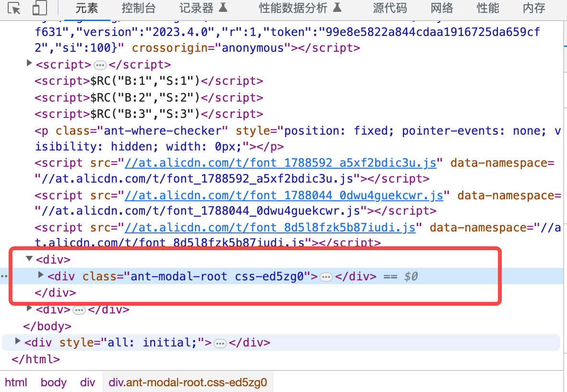Click the "version":"2023.4.0" text
Image resolution: width=567 pixels, height=392 pixels.
pos(146,32)
